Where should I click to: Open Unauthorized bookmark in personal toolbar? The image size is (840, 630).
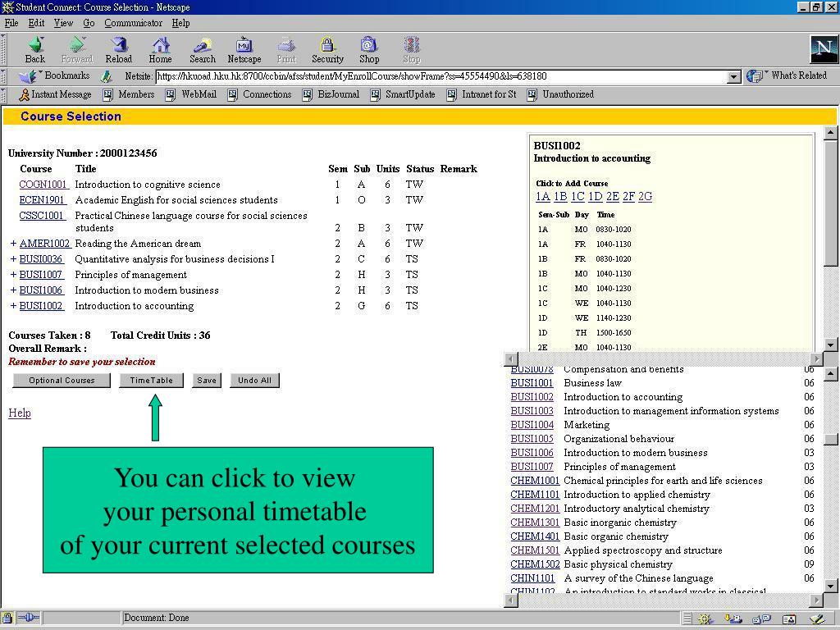[x=560, y=94]
